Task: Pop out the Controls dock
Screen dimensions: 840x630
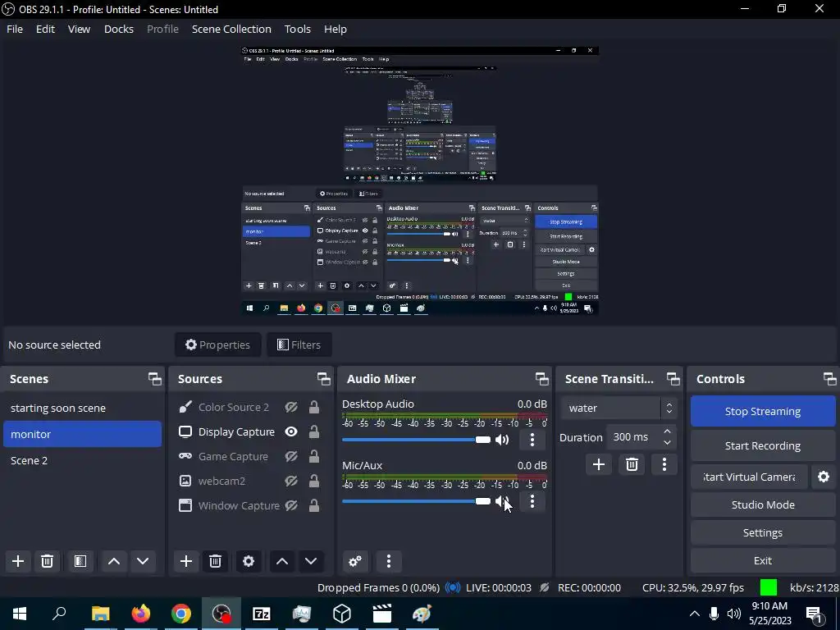Action: point(830,379)
